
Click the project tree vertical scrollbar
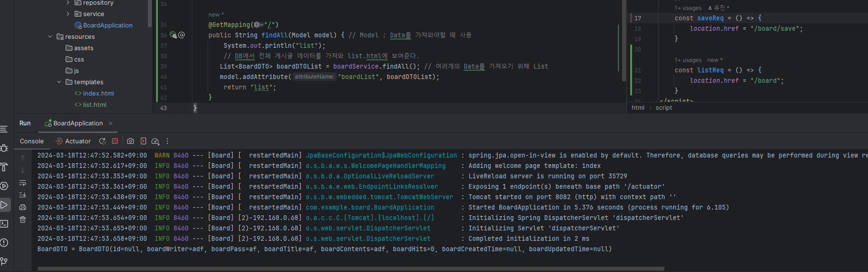click(x=150, y=13)
